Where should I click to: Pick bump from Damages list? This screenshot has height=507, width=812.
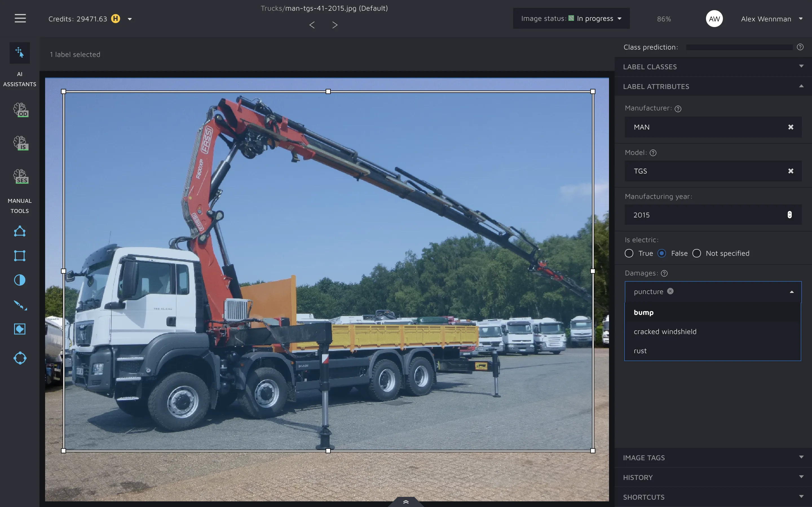[644, 313]
